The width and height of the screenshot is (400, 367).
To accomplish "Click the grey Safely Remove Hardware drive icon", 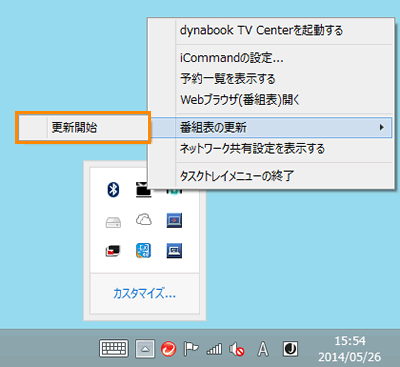I will 113,222.
